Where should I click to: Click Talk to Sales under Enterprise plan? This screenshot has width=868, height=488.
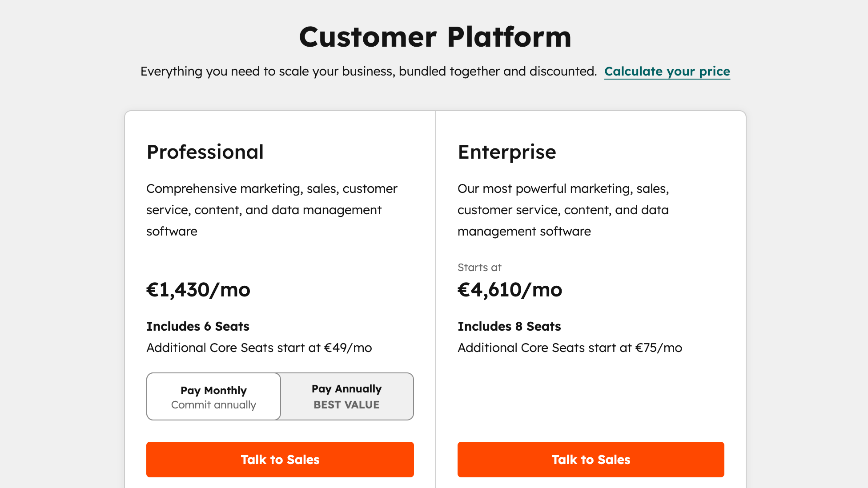[591, 460]
